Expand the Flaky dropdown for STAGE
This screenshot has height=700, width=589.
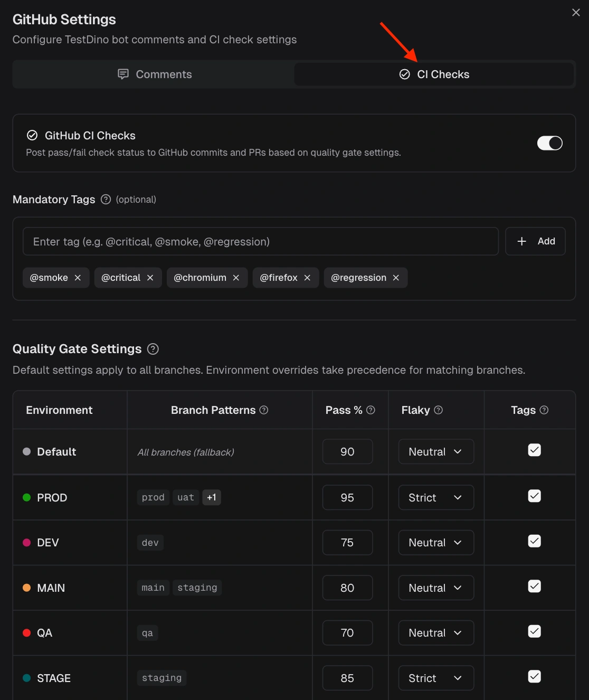[x=436, y=678]
